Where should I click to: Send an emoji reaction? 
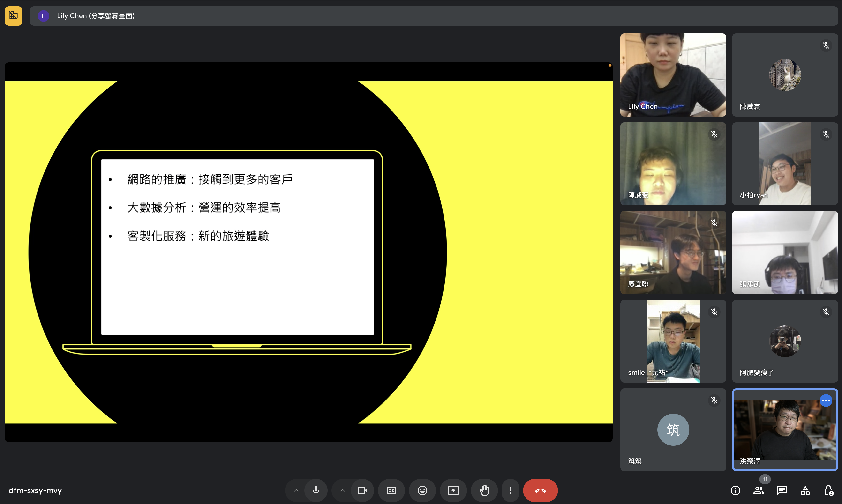pyautogui.click(x=422, y=490)
